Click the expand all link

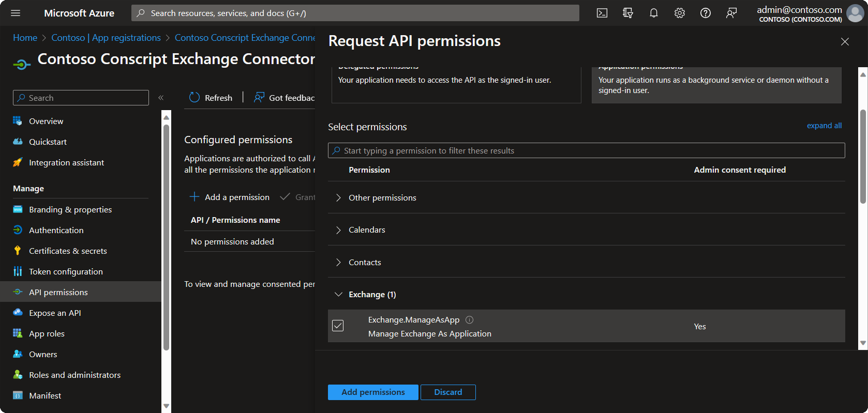pyautogui.click(x=824, y=126)
